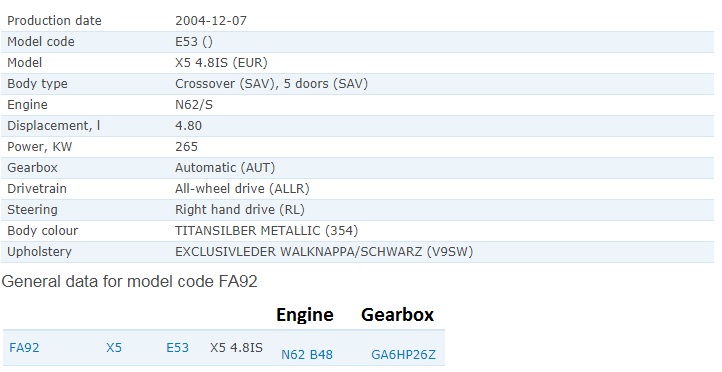This screenshot has width=722, height=372.
Task: Click the Drivetrain row label
Action: pyautogui.click(x=37, y=189)
